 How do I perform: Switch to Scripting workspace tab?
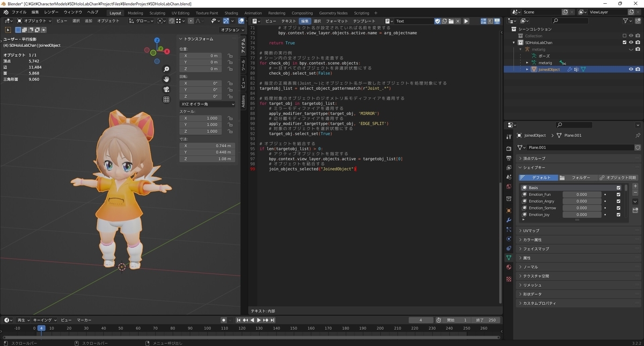362,13
